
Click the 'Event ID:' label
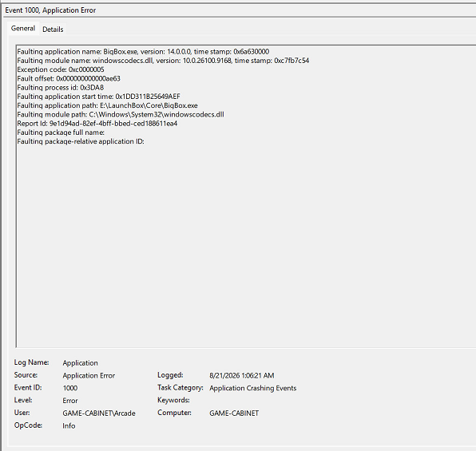28,388
